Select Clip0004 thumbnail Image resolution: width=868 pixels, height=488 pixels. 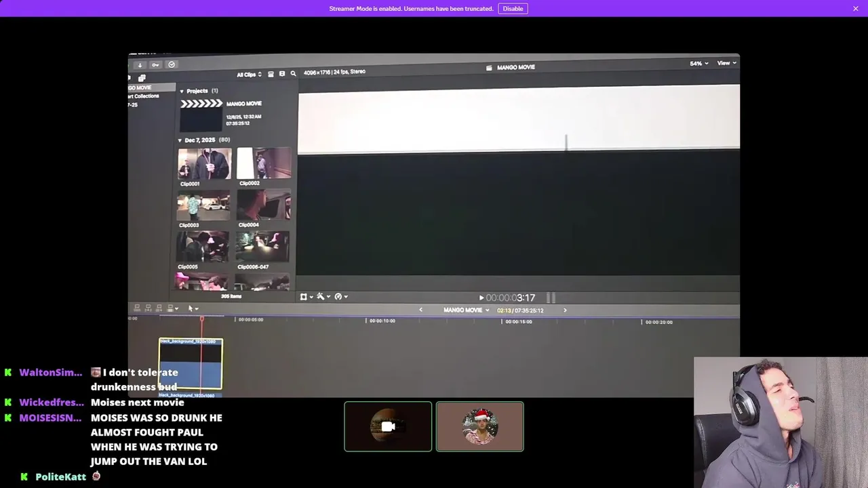(x=263, y=205)
